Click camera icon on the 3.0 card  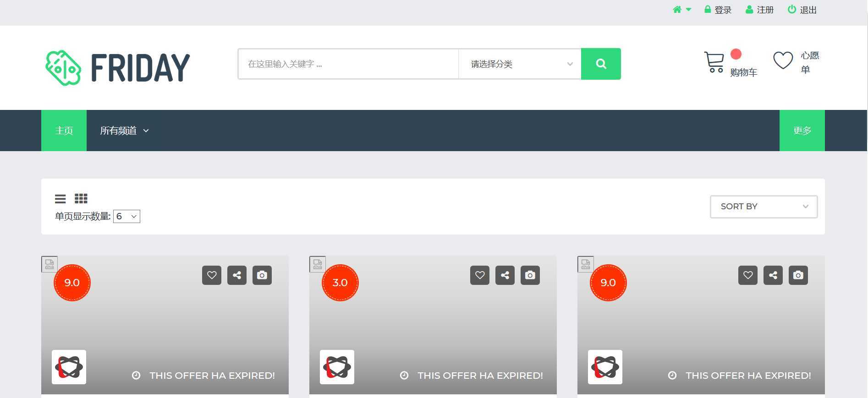530,275
